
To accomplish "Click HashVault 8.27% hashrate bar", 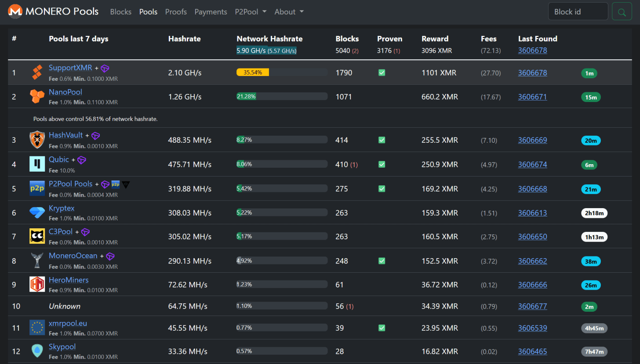I will point(282,140).
